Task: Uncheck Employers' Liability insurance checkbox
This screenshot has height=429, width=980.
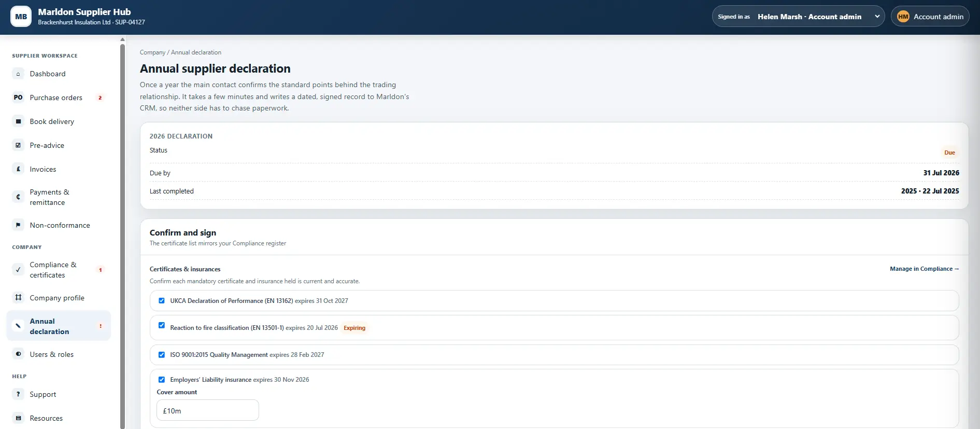Action: [x=162, y=380]
